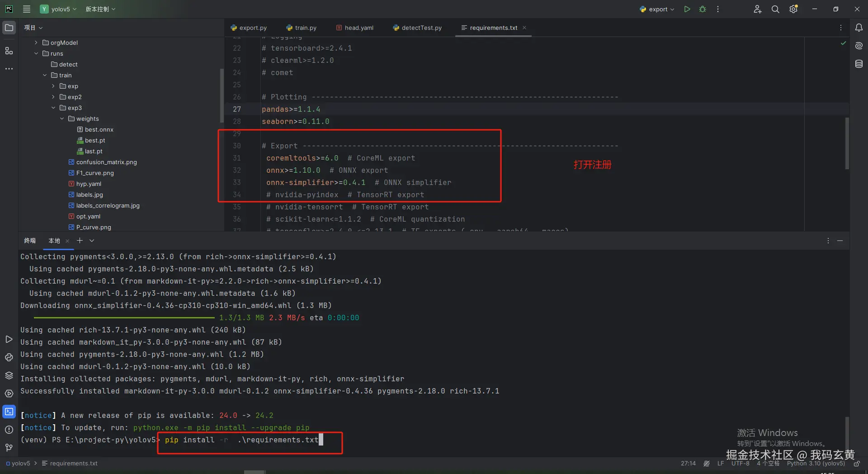Click the editor vertical scrollbar
The width and height of the screenshot is (868, 474).
[x=847, y=143]
